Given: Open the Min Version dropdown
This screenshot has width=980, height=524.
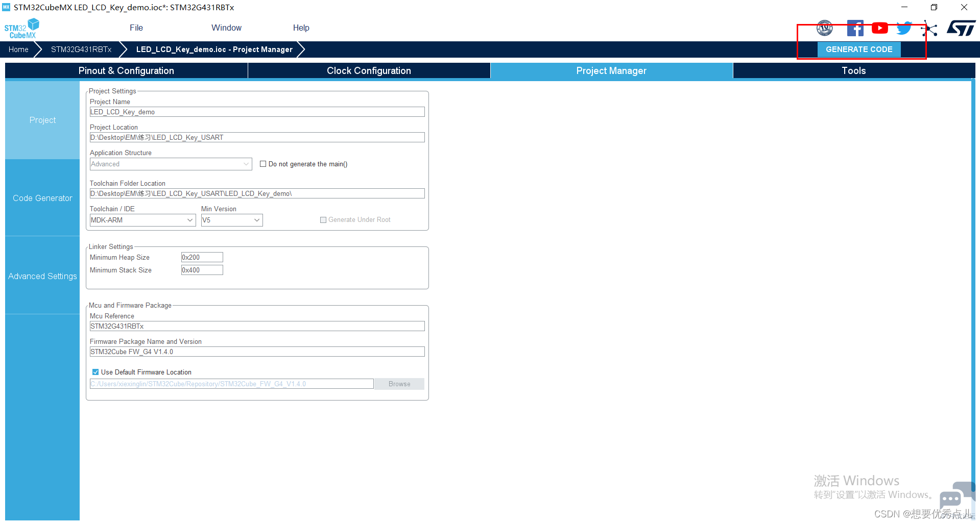Looking at the screenshot, I should point(232,220).
